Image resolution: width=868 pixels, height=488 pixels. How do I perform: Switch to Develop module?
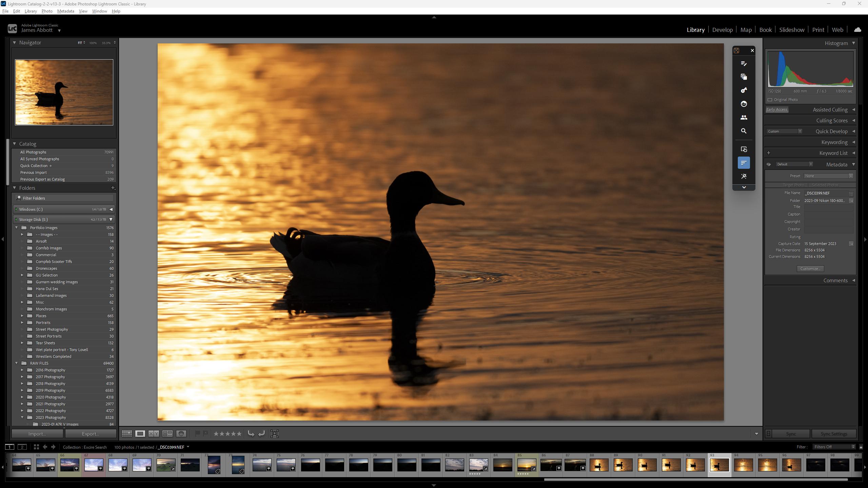(722, 30)
